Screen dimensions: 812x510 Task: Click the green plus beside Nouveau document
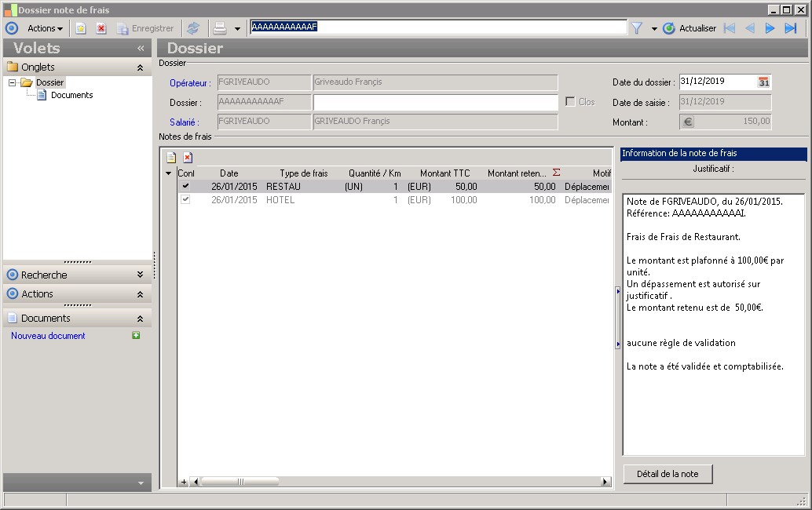point(136,336)
